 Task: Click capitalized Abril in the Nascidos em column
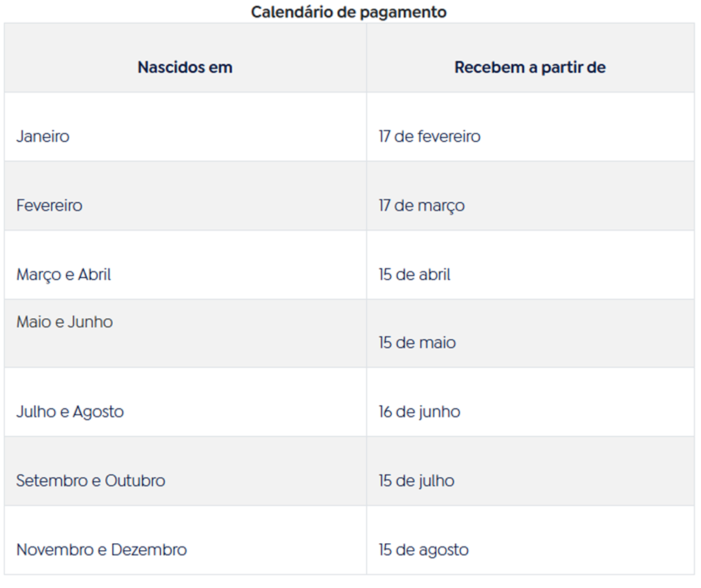click(x=94, y=274)
